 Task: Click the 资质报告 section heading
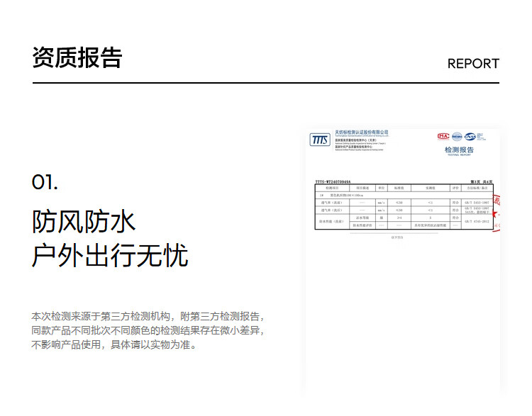tap(77, 57)
